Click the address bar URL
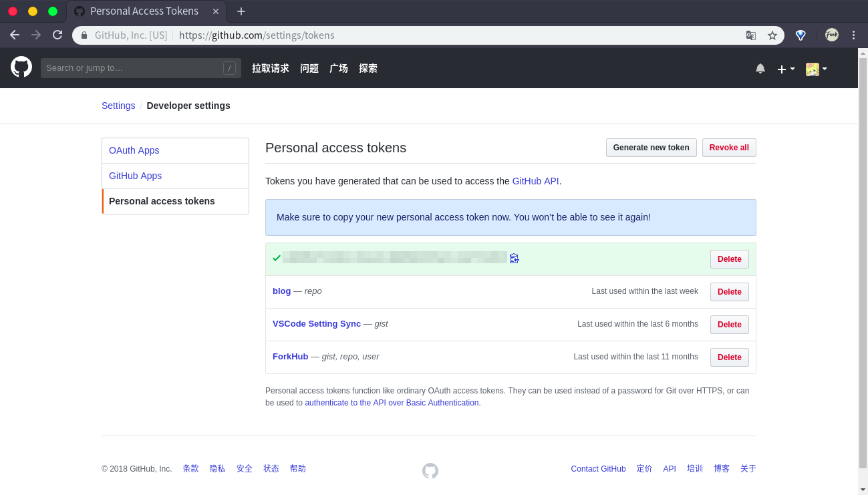 [257, 35]
